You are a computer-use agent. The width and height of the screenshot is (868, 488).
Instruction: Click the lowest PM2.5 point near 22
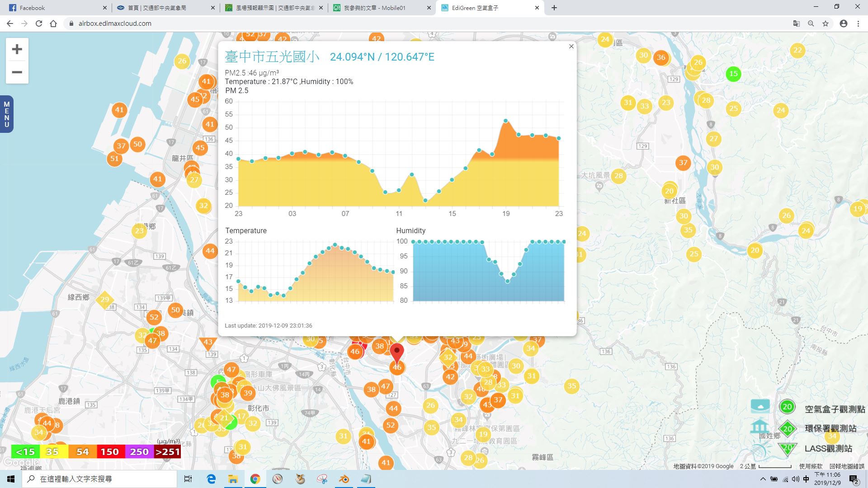coord(425,201)
